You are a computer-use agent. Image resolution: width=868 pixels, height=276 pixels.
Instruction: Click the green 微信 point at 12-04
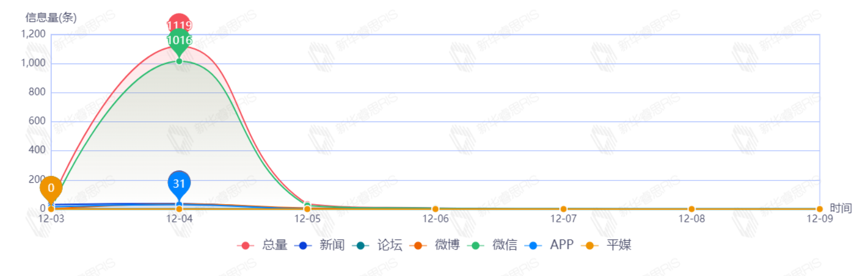pos(179,61)
